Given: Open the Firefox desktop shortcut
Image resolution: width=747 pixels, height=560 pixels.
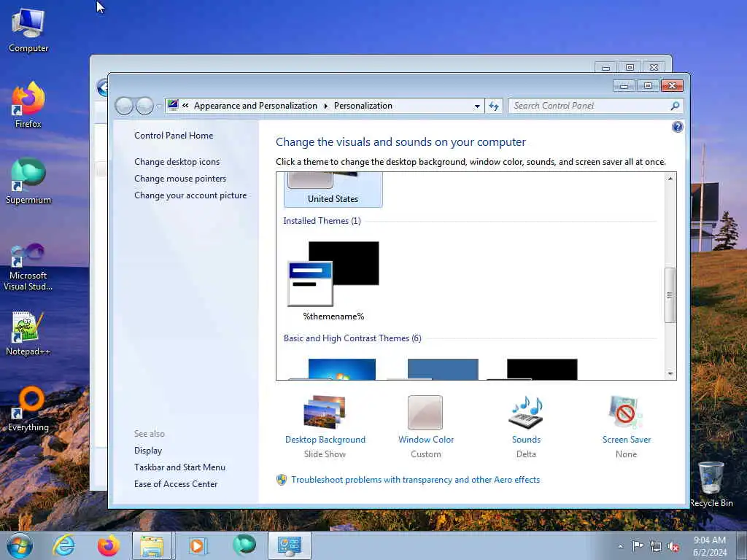Looking at the screenshot, I should pyautogui.click(x=28, y=105).
